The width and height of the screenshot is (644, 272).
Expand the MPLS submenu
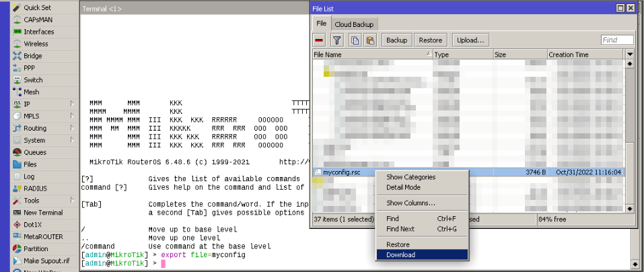pyautogui.click(x=72, y=116)
